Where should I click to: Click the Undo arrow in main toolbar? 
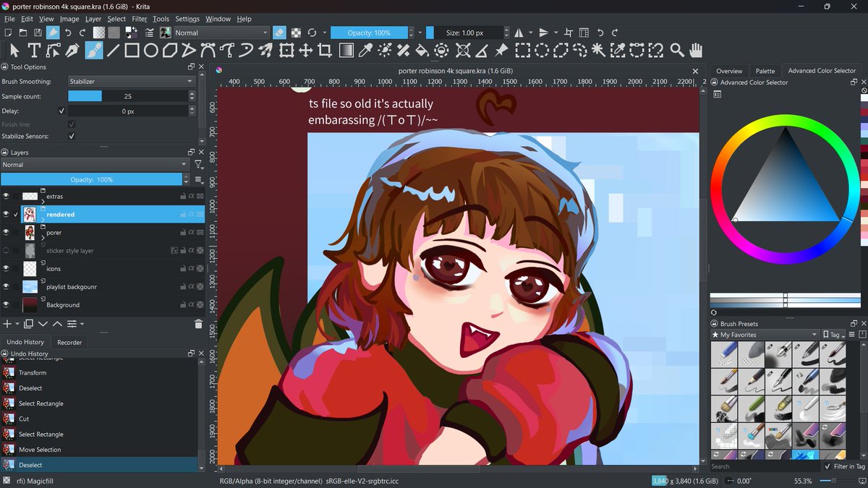[68, 33]
